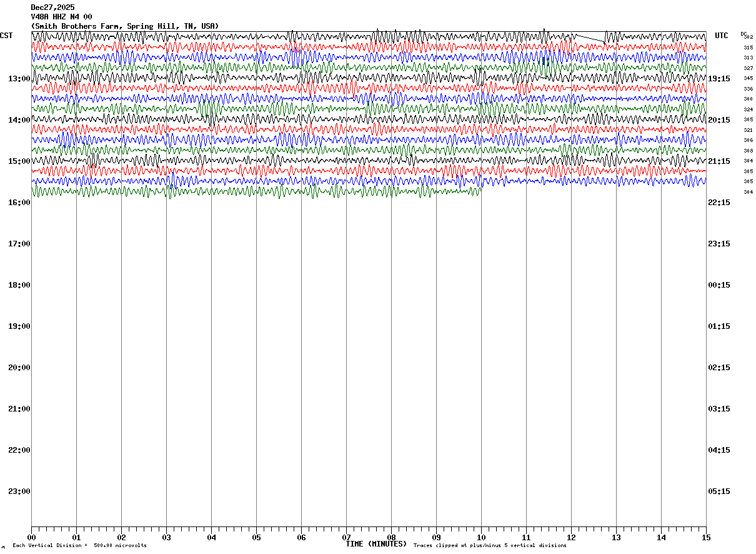The width and height of the screenshot is (756, 554).
Task: Click the date label Dec27,2025
Action: click(x=52, y=8)
